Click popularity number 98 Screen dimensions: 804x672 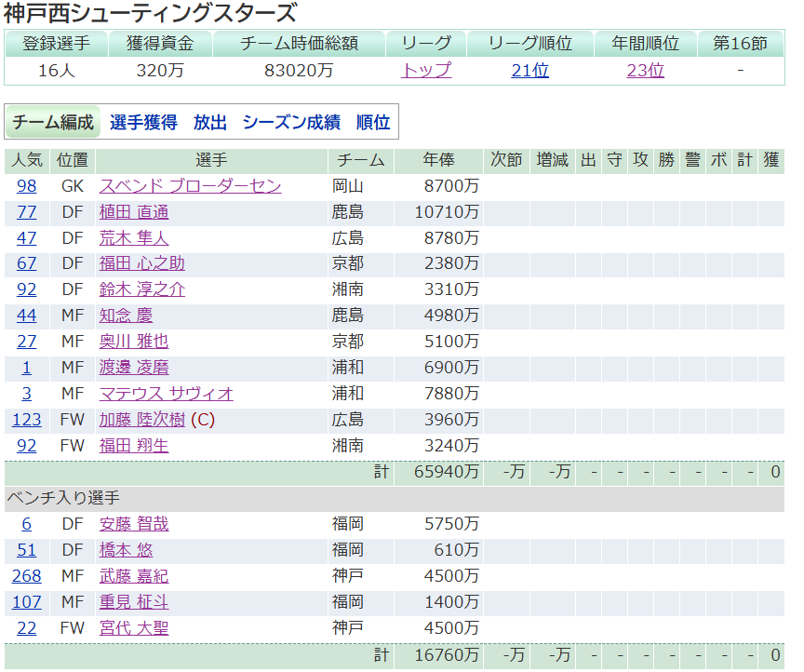pos(27,186)
